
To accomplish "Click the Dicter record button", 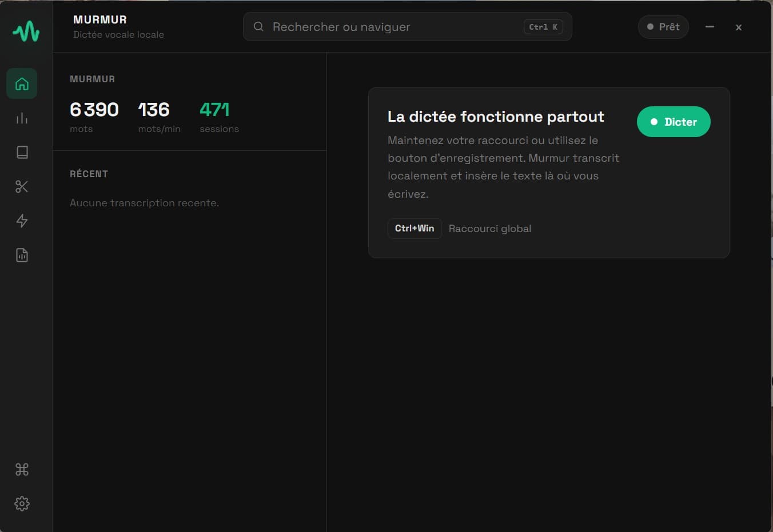I will point(674,122).
